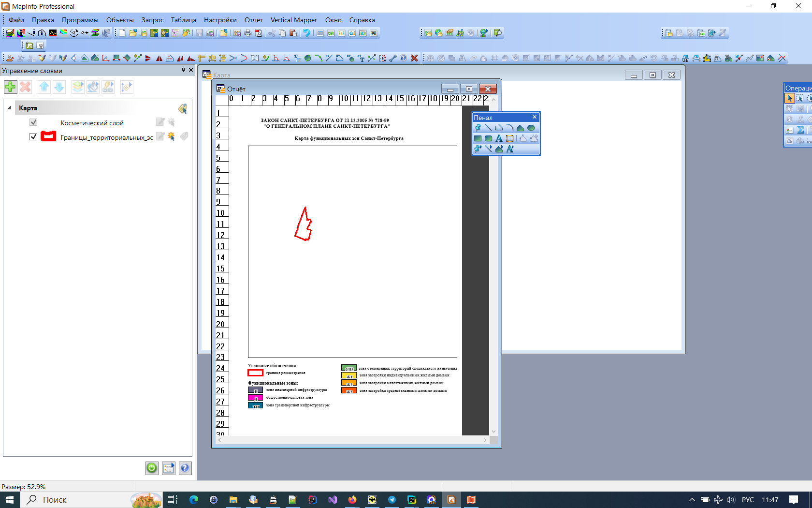The height and width of the screenshot is (508, 812).
Task: Maximize the Отчёт window
Action: (469, 89)
